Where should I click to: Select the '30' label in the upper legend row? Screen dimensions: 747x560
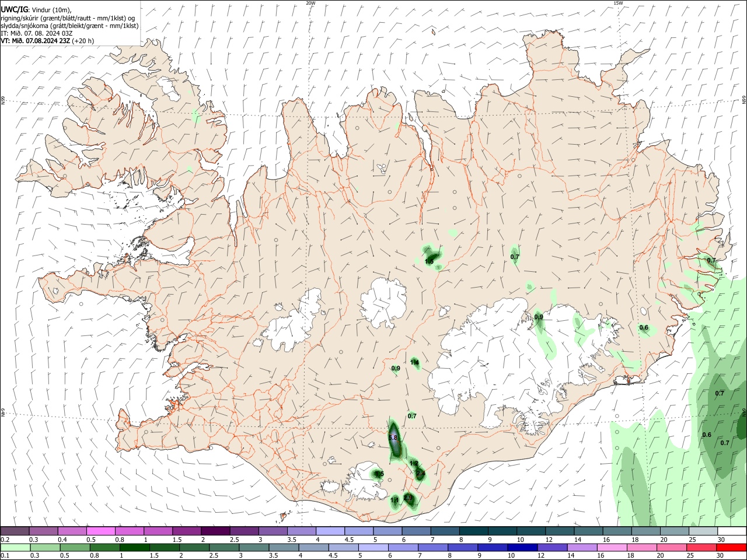tap(721, 540)
